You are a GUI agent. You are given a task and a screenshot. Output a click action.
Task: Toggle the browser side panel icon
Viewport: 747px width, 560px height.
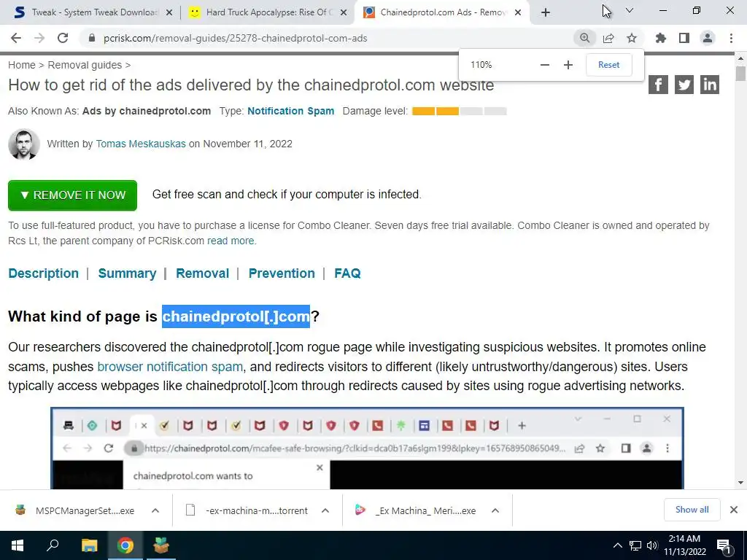(684, 38)
